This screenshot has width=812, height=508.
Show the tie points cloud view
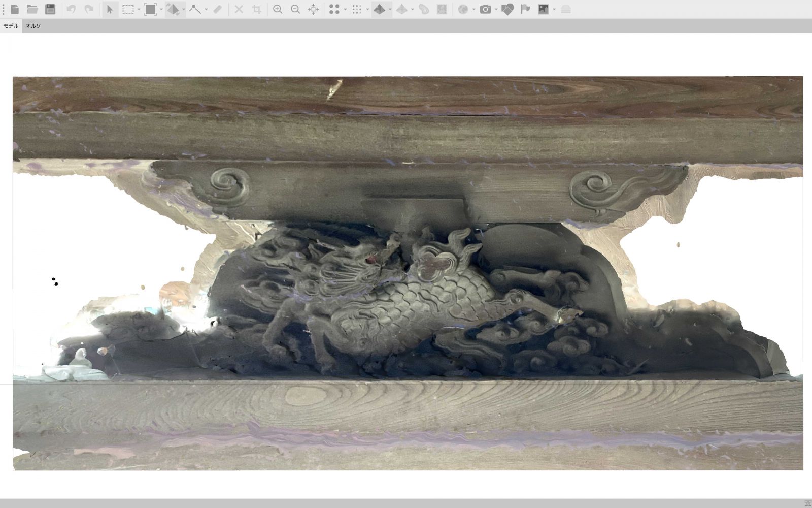point(334,9)
